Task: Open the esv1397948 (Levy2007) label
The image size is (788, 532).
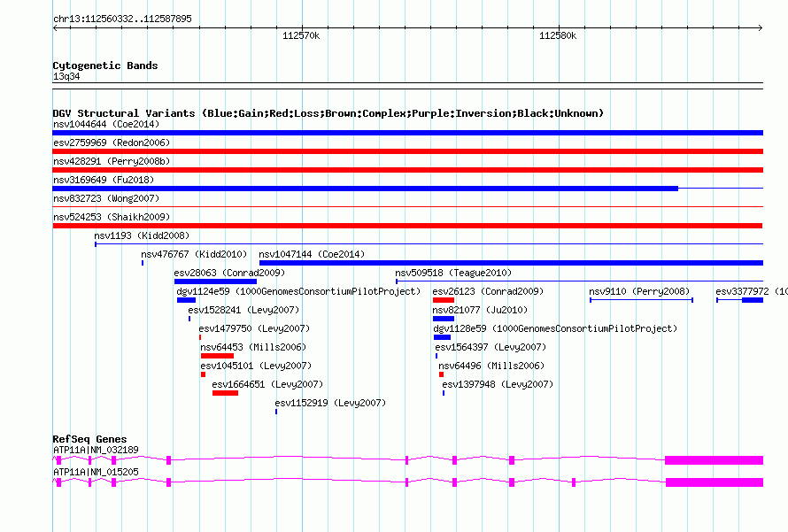Action: (498, 384)
